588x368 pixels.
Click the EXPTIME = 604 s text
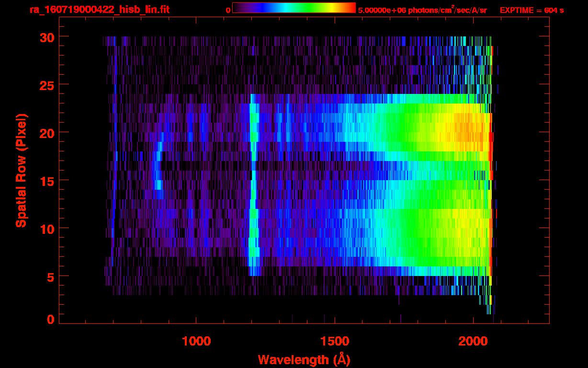531,10
